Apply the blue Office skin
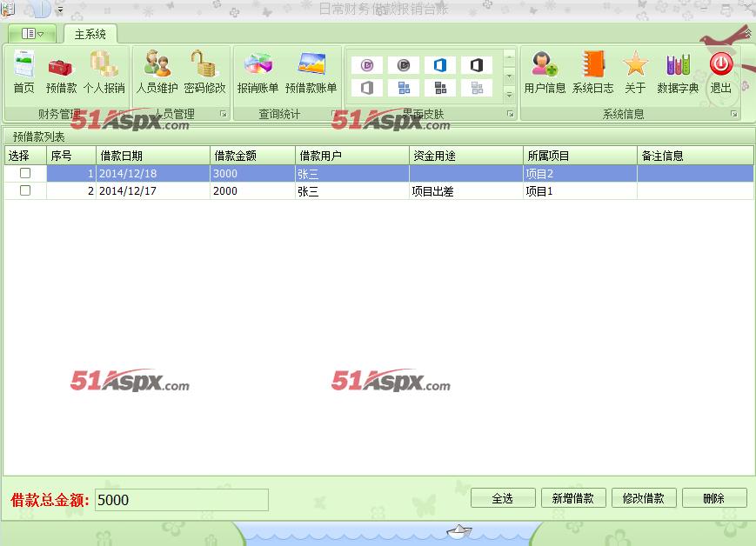The height and width of the screenshot is (546, 756). tap(440, 65)
